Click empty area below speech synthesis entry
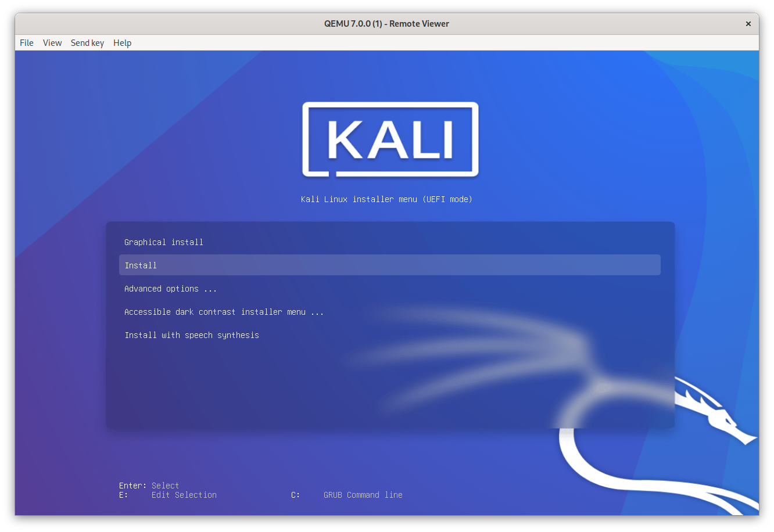Viewport: 774px width, 532px height. pos(232,383)
